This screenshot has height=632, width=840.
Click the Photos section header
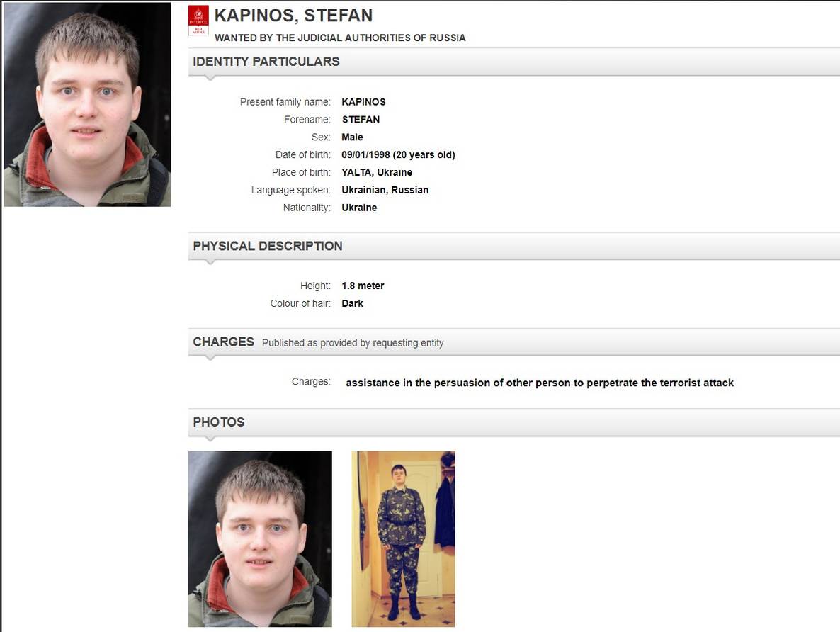(x=219, y=422)
